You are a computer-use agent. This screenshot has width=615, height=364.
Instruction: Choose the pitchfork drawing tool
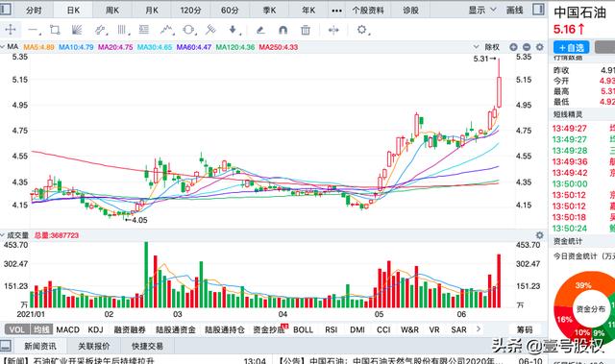coord(211,30)
